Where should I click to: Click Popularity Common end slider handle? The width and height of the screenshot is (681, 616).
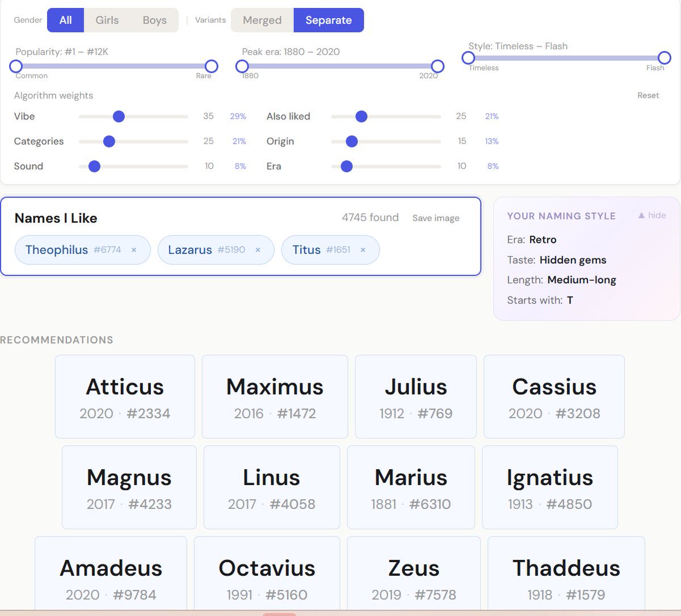(16, 66)
